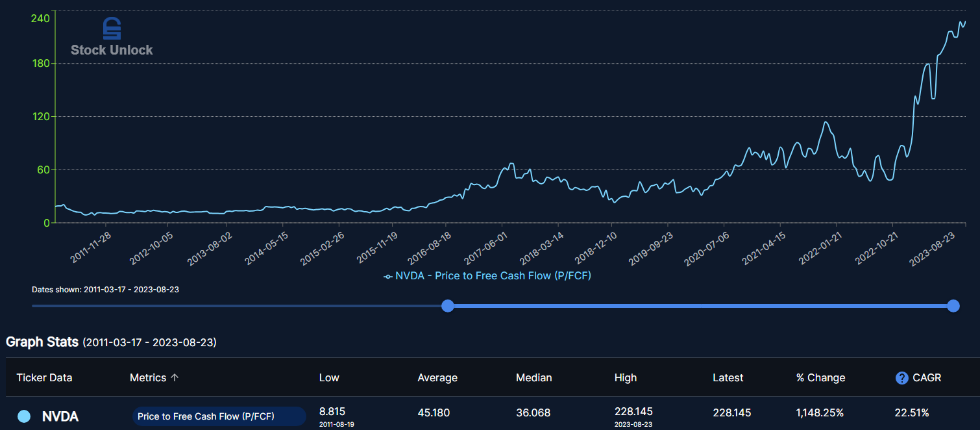Click the right date range slider handle

click(x=953, y=305)
